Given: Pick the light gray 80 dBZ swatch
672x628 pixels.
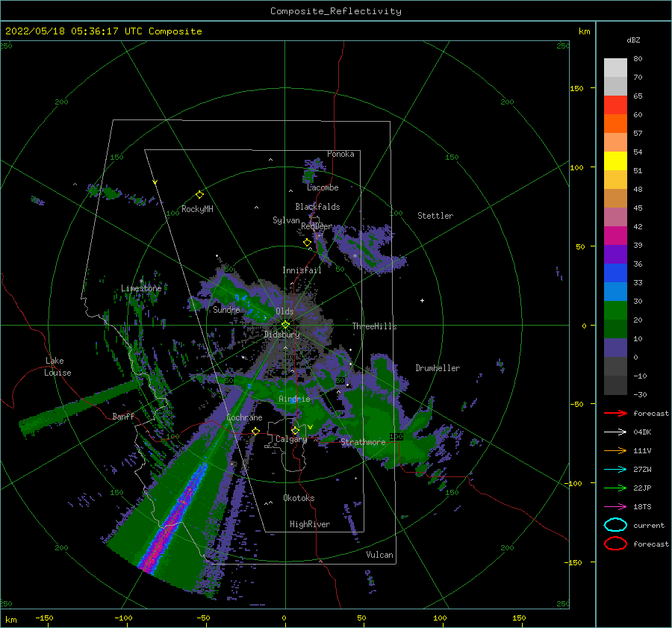Looking at the screenshot, I should click(x=615, y=67).
